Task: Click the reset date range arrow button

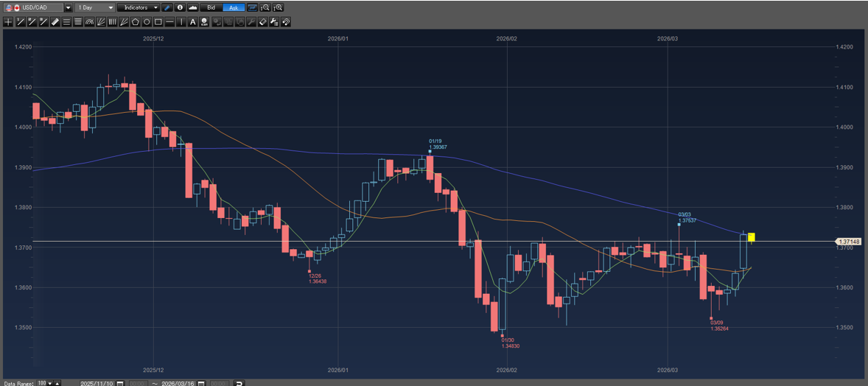Action: point(239,383)
